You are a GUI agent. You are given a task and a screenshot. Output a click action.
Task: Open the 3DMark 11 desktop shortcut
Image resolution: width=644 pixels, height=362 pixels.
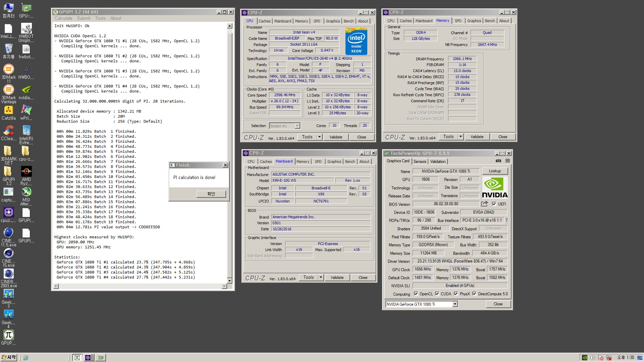(9, 73)
